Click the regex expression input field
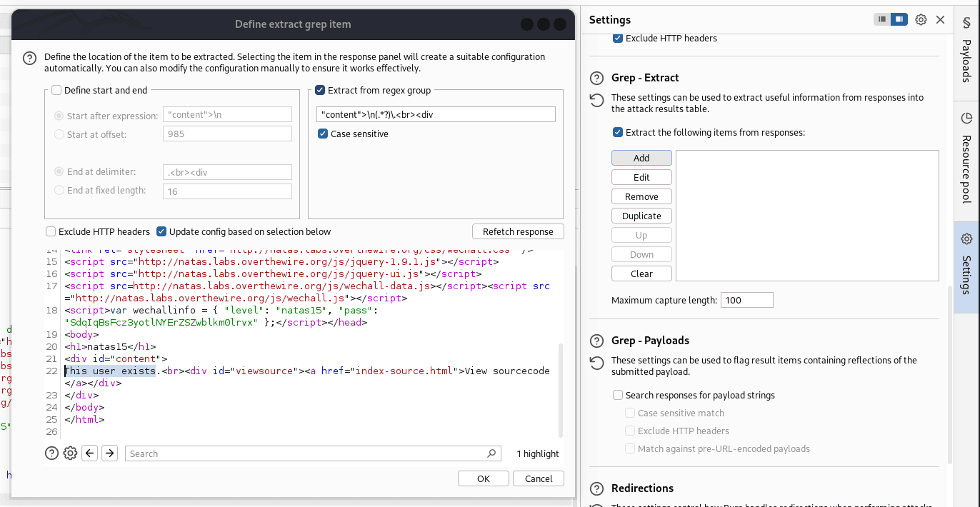The width and height of the screenshot is (980, 507). 436,114
